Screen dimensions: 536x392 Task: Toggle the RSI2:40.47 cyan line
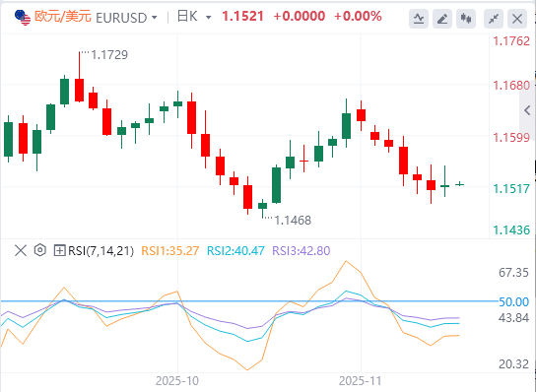[235, 250]
